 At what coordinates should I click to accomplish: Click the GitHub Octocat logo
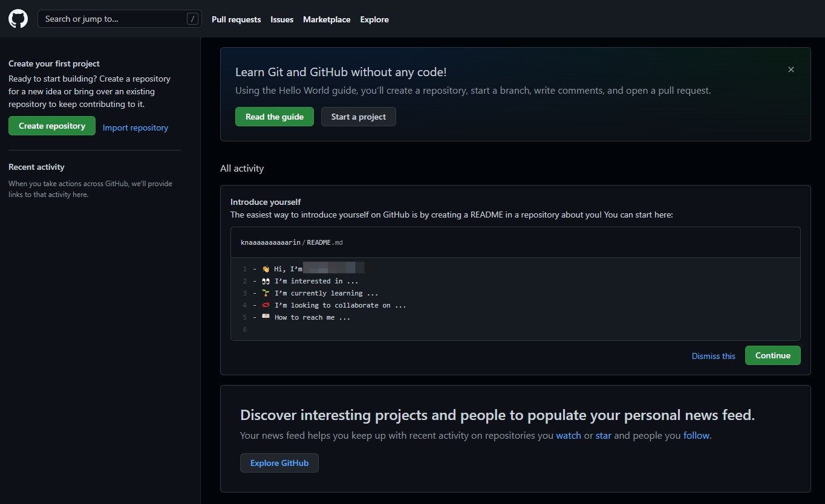[18, 19]
